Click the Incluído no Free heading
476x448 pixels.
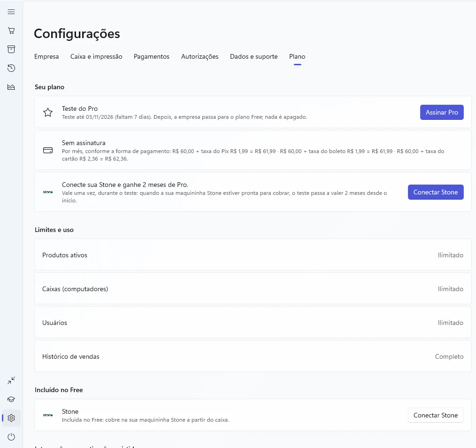59,390
